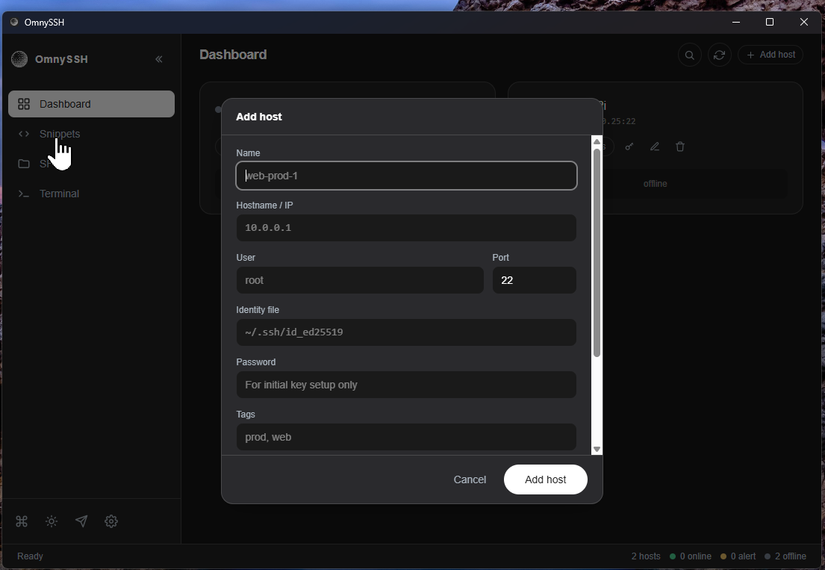
Task: Focus the Tags field
Action: click(406, 437)
